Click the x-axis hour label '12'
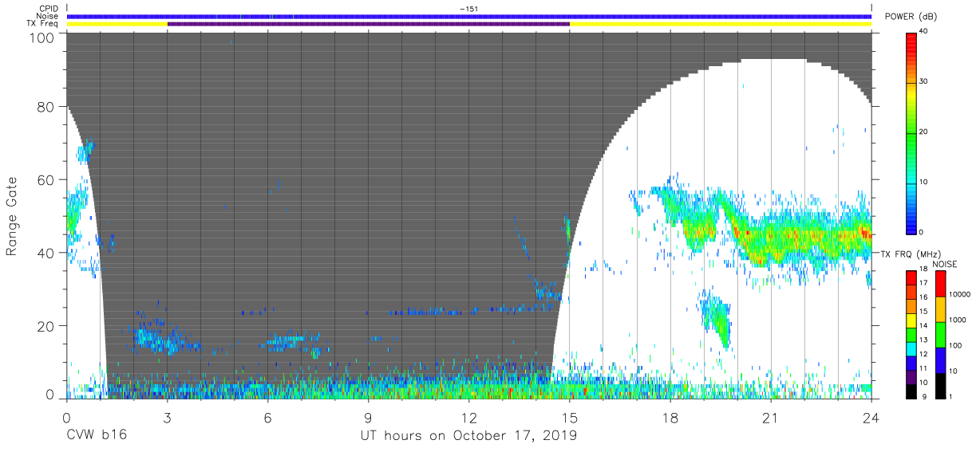Screen dimensions: 980x452 coord(469,417)
